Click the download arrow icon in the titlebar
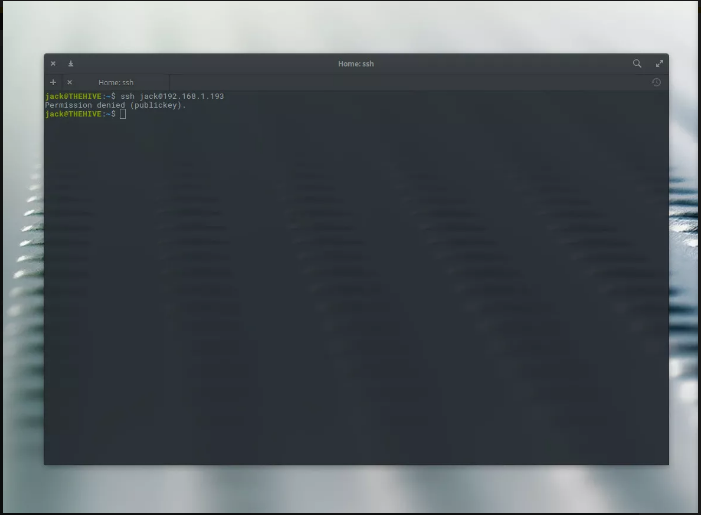This screenshot has height=515, width=701. 71,63
